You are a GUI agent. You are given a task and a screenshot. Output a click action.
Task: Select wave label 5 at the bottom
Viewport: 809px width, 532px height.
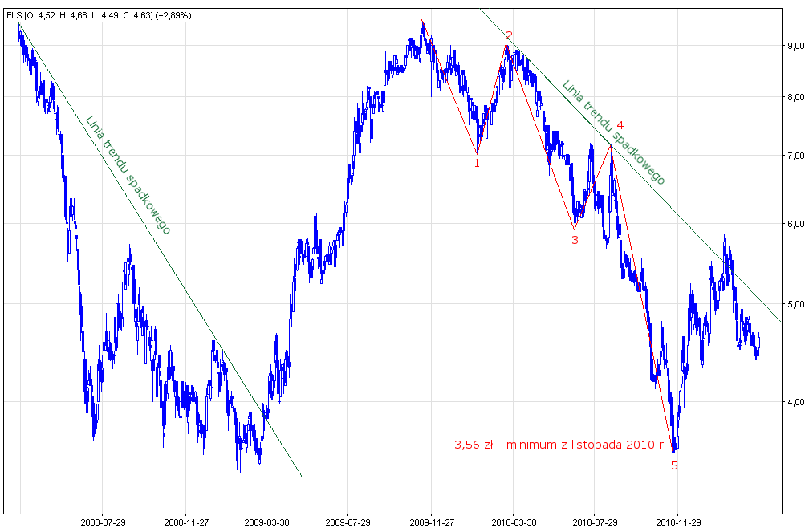pyautogui.click(x=674, y=466)
